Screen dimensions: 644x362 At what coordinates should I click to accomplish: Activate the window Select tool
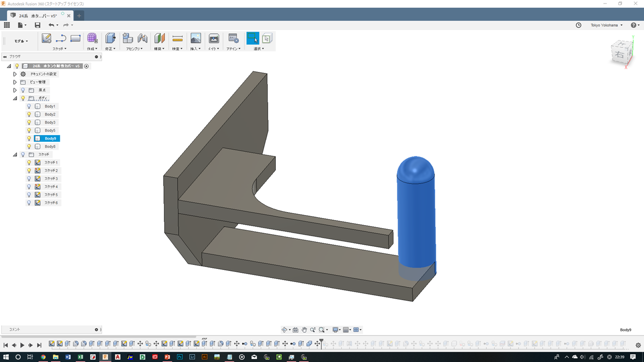253,38
